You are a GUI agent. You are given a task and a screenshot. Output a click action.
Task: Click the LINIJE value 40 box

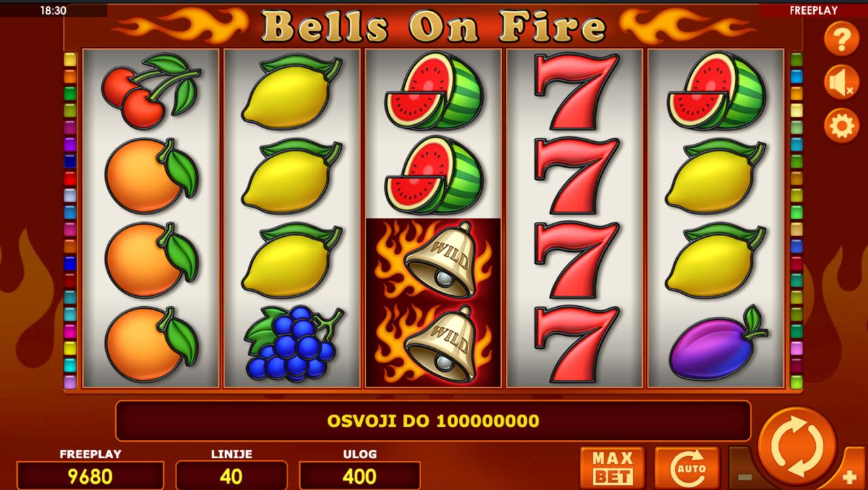[x=231, y=476]
